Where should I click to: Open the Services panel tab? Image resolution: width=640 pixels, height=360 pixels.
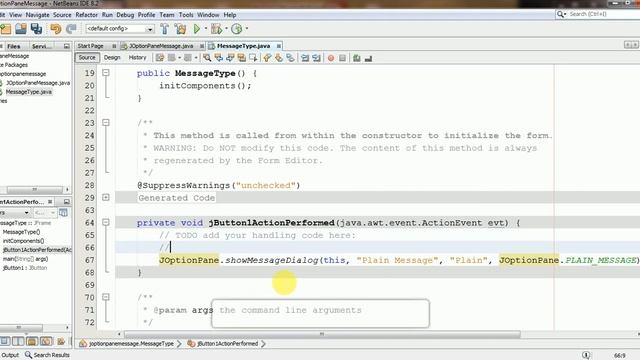(x=42, y=46)
